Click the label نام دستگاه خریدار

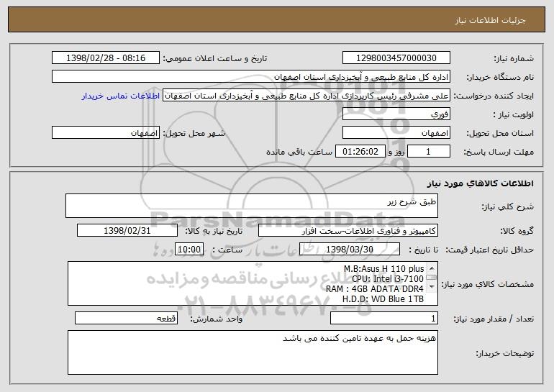coord(500,77)
